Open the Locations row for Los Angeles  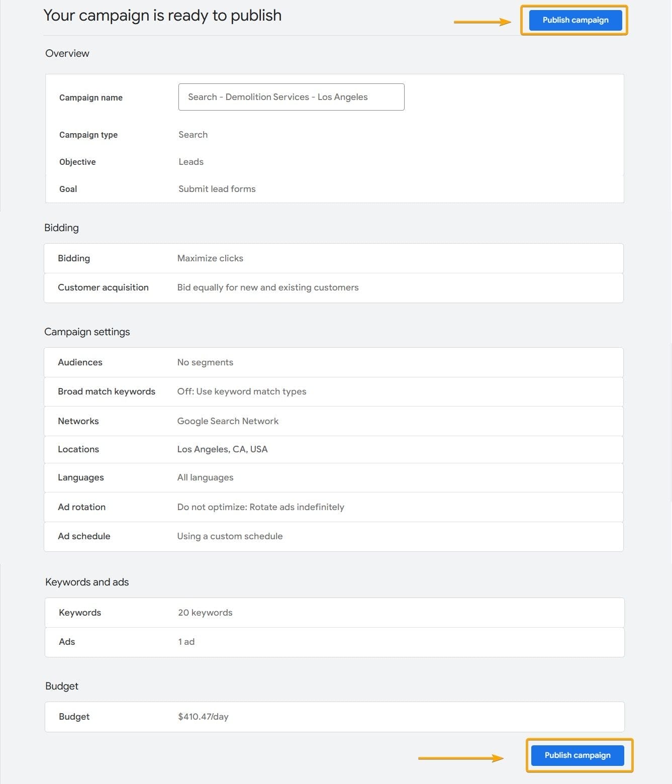tap(333, 449)
